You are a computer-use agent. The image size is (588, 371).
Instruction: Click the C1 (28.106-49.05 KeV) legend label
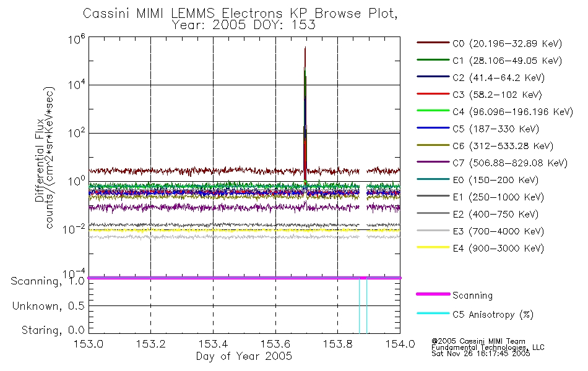508,61
